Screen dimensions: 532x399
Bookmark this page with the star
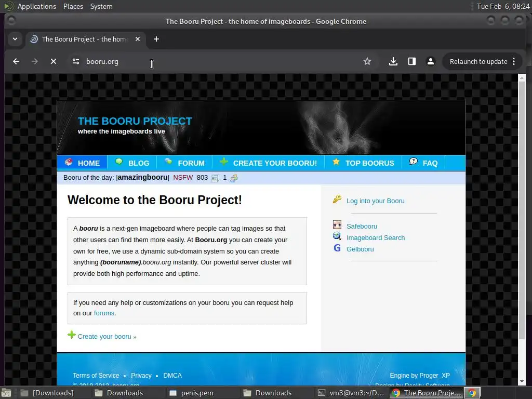367,61
